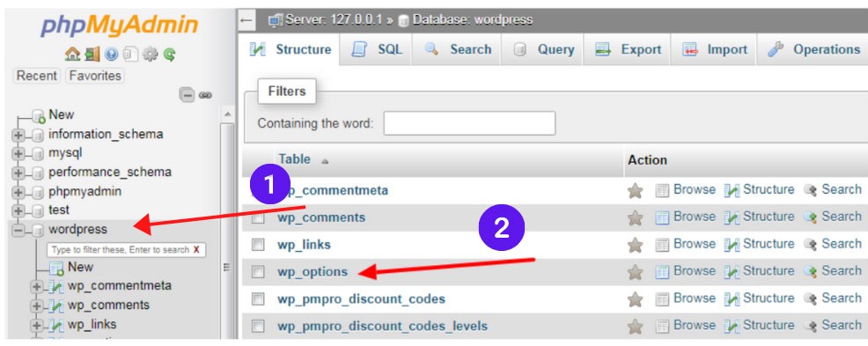Open the SQL documentation page icon
Viewport: 868px width, 346px height.
(130, 54)
